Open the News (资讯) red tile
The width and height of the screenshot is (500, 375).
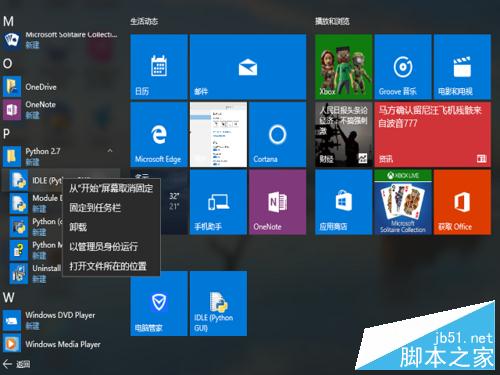[x=433, y=134]
